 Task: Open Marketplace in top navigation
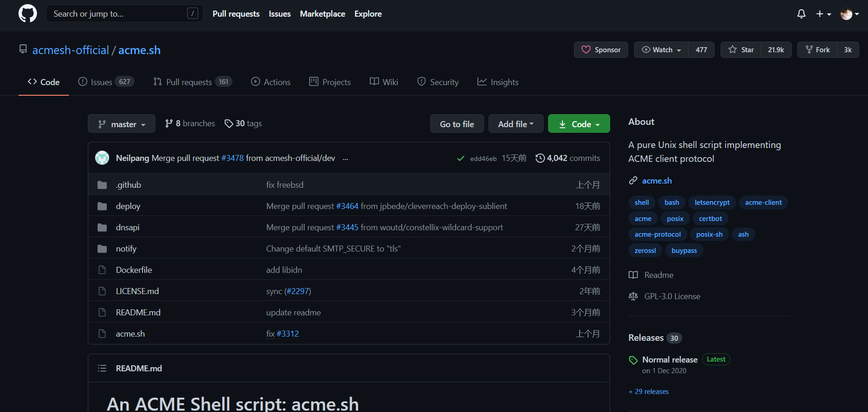323,14
